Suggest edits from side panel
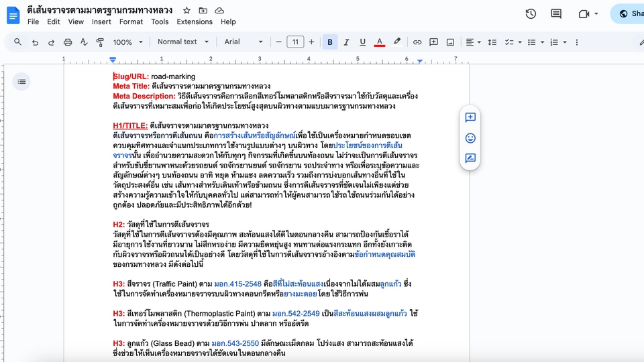644x362 pixels. point(470,158)
